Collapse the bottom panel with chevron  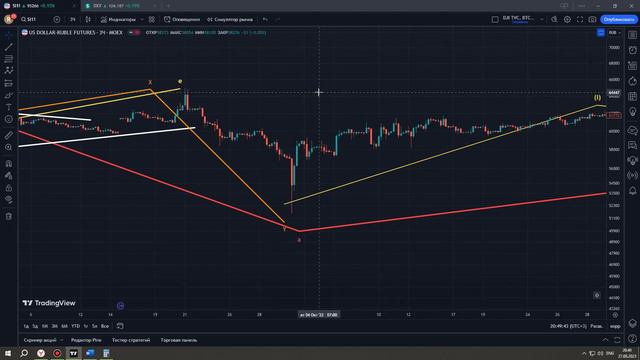coord(605,340)
